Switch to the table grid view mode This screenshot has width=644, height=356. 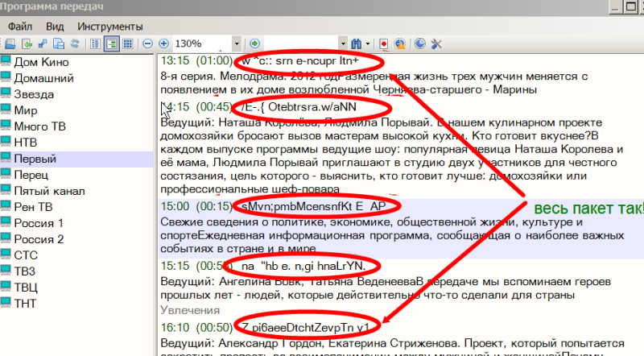pyautogui.click(x=128, y=43)
